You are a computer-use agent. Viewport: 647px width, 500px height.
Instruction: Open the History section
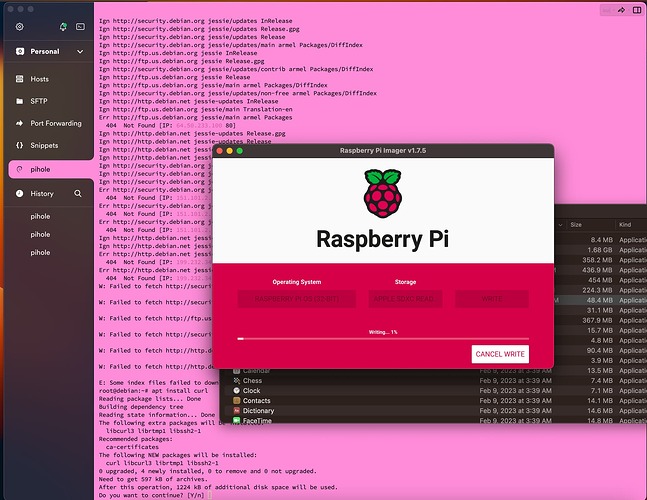41,193
